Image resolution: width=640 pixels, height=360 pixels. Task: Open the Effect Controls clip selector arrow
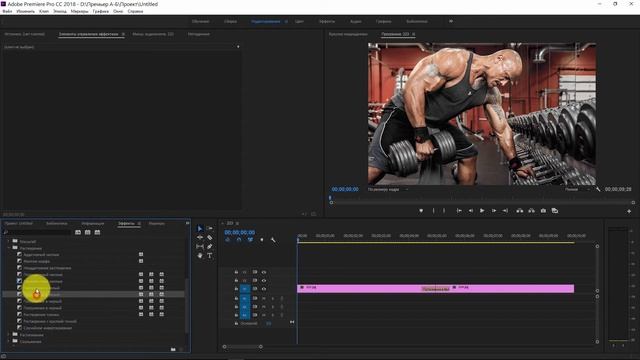coord(238,47)
